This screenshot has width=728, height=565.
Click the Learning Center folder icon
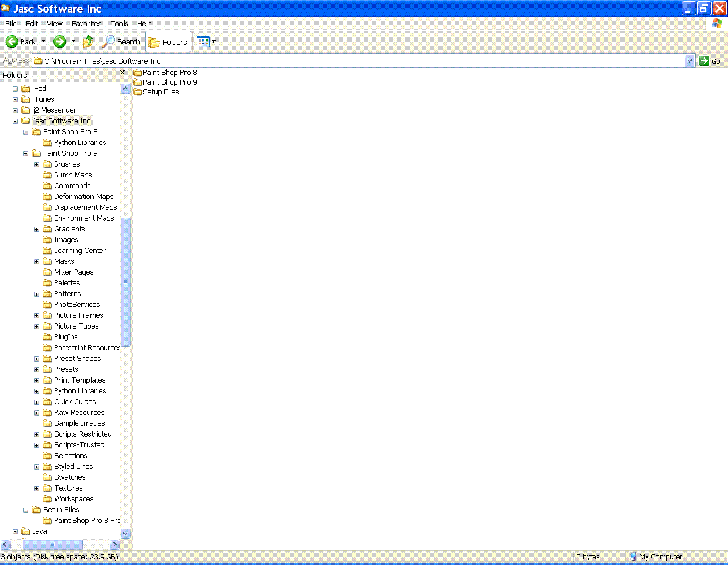tap(47, 251)
